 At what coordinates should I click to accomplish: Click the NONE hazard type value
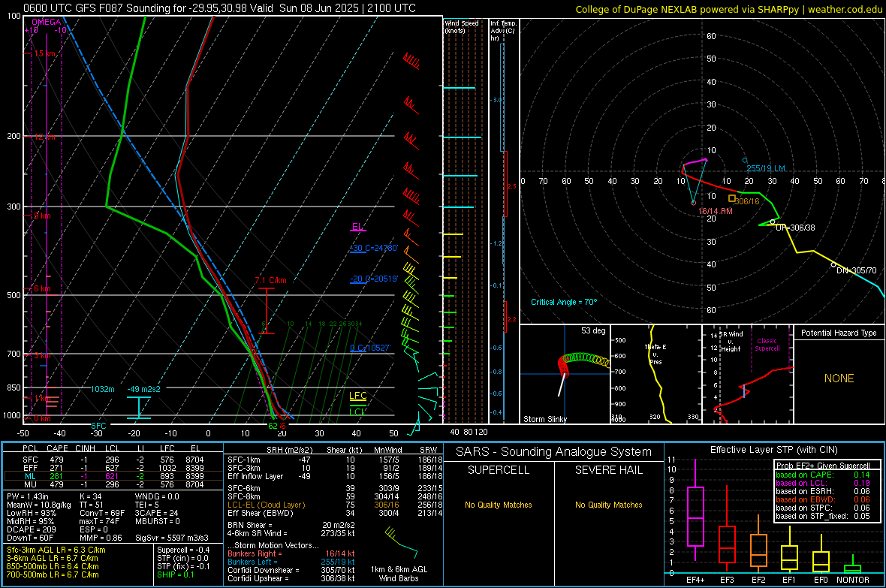pos(839,378)
